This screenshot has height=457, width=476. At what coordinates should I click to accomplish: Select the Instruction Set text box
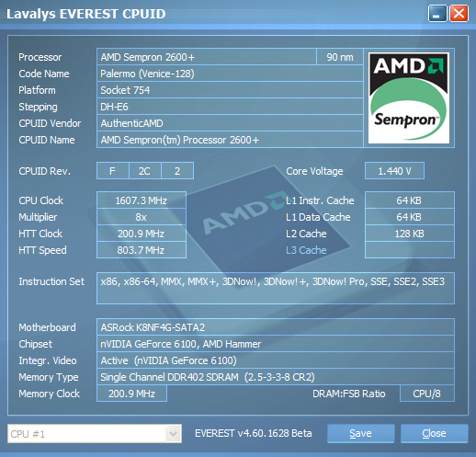click(x=276, y=288)
